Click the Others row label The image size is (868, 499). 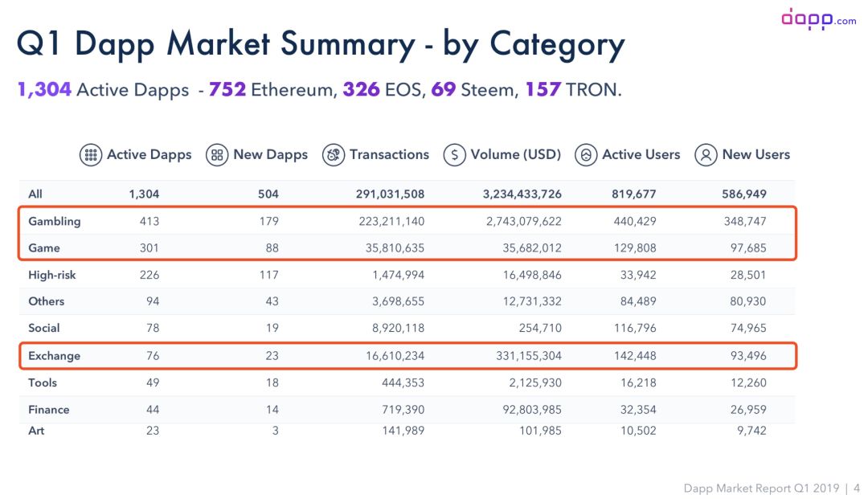coord(46,301)
